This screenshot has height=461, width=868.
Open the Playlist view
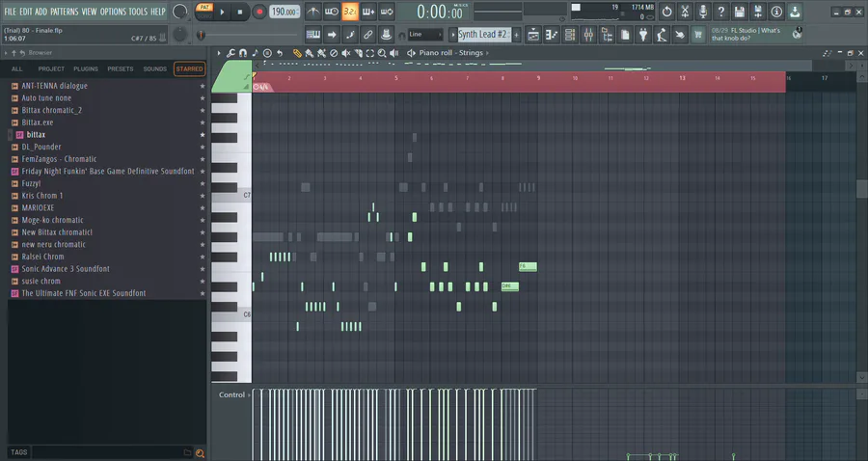(533, 35)
